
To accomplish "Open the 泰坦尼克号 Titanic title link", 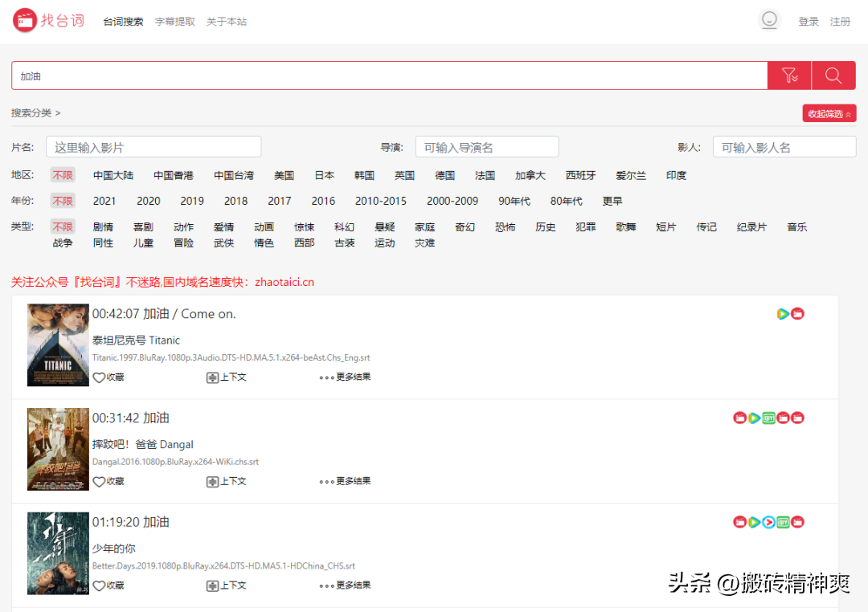I will point(136,341).
